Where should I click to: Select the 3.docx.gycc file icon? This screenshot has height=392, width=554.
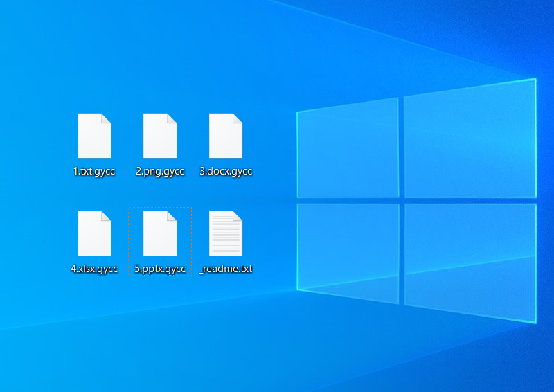226,136
